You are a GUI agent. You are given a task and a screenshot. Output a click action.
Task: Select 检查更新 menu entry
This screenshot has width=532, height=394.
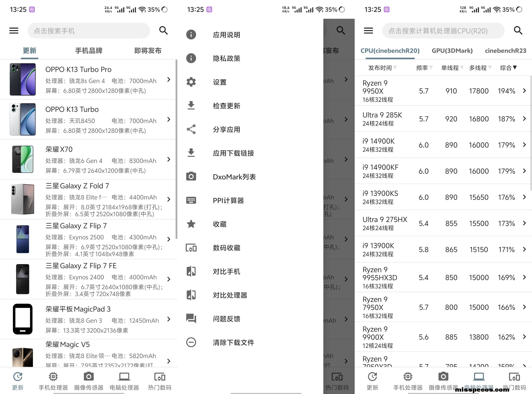point(227,106)
